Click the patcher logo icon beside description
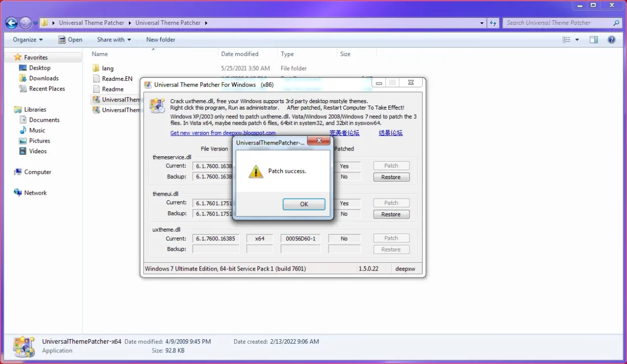Image resolution: width=627 pixels, height=364 pixels. pos(157,105)
